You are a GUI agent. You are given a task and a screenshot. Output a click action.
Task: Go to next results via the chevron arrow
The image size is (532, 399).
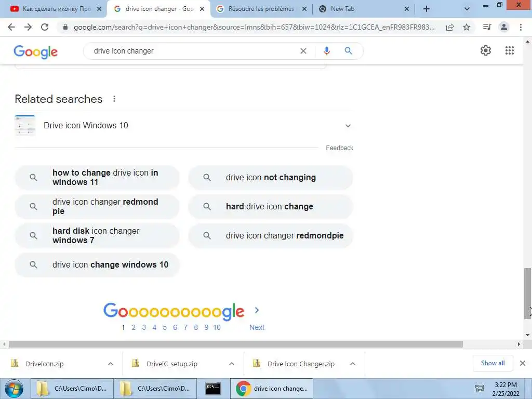pos(257,310)
